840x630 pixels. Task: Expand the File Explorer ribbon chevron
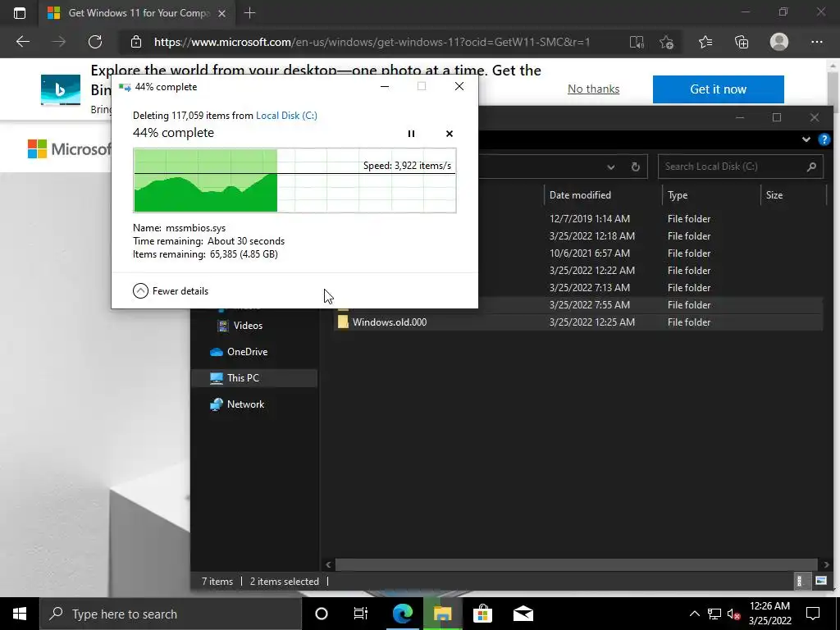pyautogui.click(x=806, y=139)
